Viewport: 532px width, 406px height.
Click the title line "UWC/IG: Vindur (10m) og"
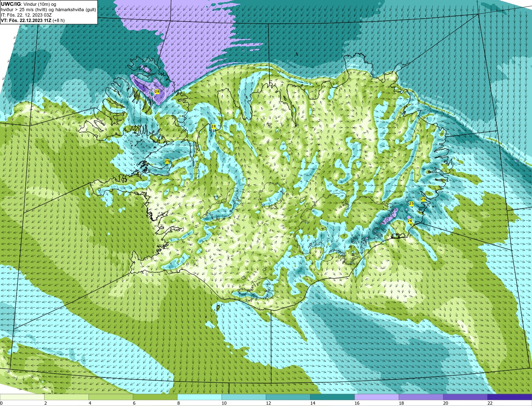click(28, 4)
